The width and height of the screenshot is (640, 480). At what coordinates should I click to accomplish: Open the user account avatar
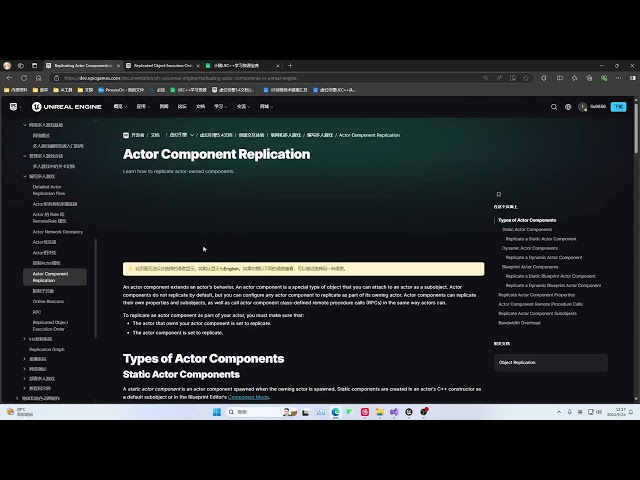click(582, 107)
